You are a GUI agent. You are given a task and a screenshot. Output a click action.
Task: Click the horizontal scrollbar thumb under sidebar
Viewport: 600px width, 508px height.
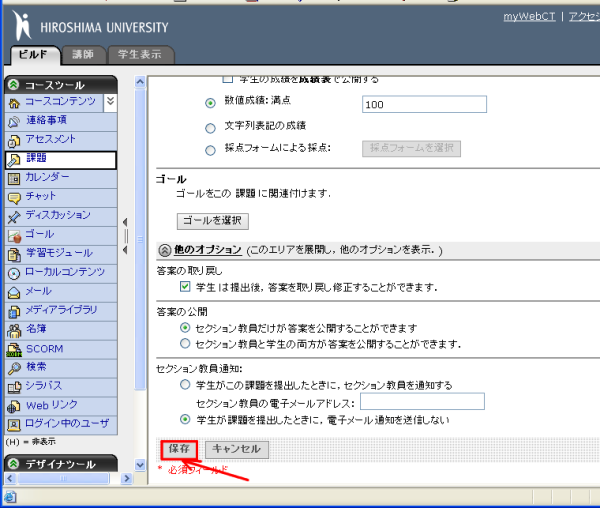coord(64,478)
